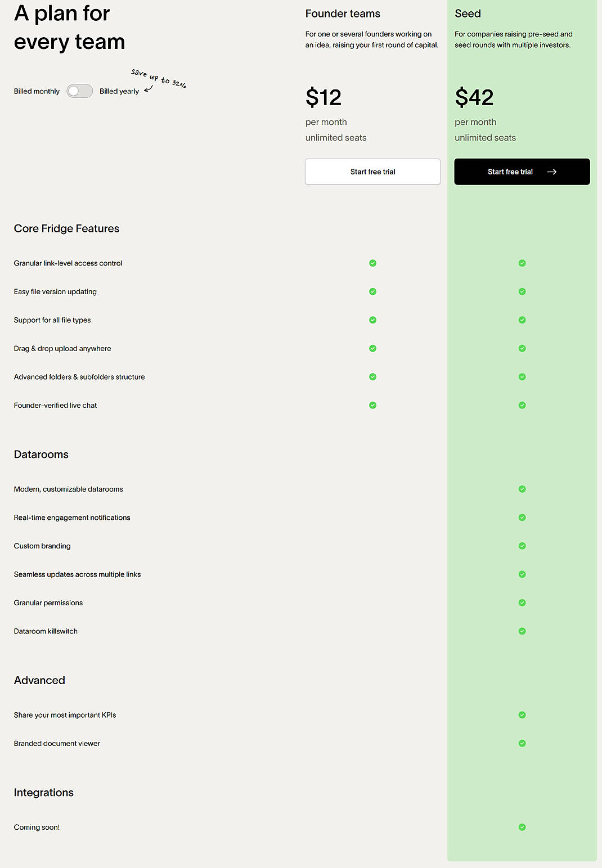This screenshot has width=602, height=868.
Task: Toggle the billing switch to yearly
Action: [79, 91]
